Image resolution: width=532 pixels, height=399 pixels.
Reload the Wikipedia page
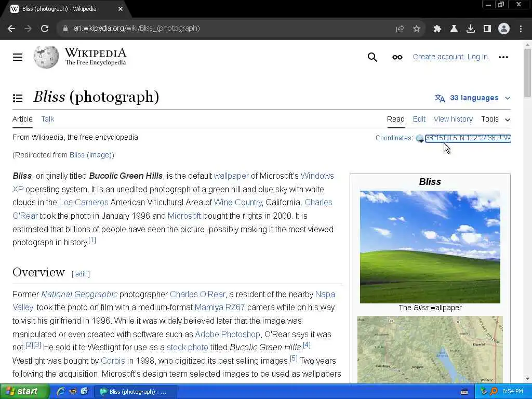pyautogui.click(x=45, y=29)
